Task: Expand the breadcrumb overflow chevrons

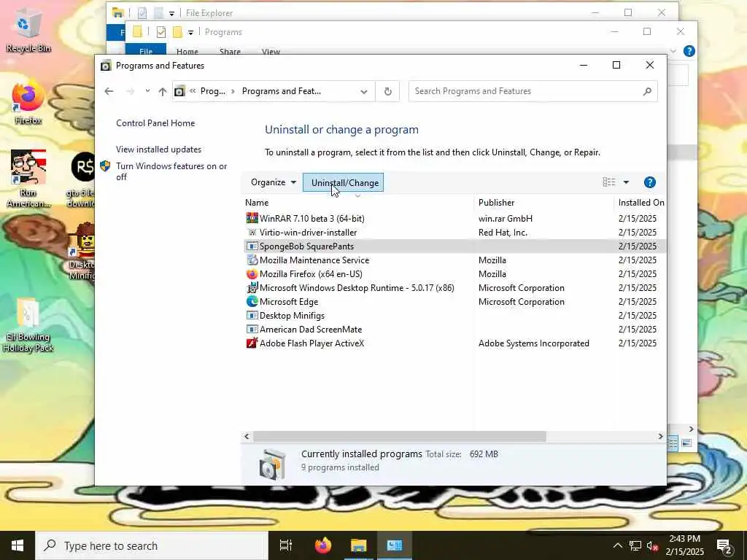Action: pos(193,91)
